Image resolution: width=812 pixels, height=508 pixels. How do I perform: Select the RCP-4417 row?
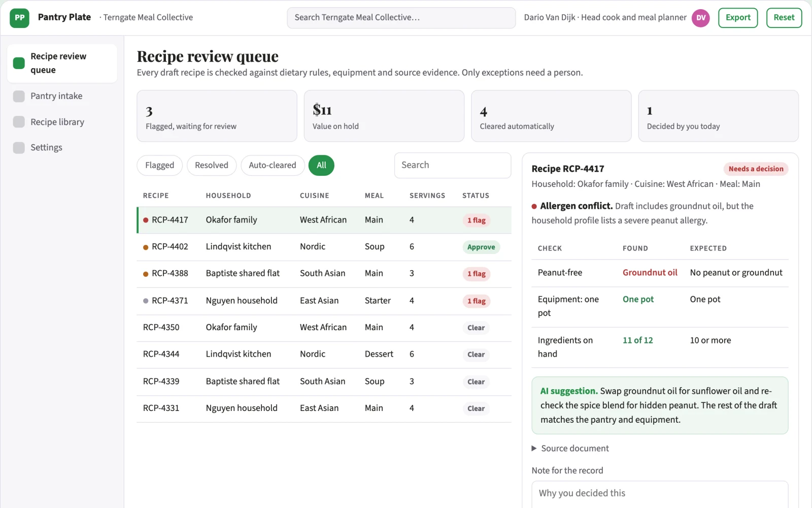click(324, 220)
